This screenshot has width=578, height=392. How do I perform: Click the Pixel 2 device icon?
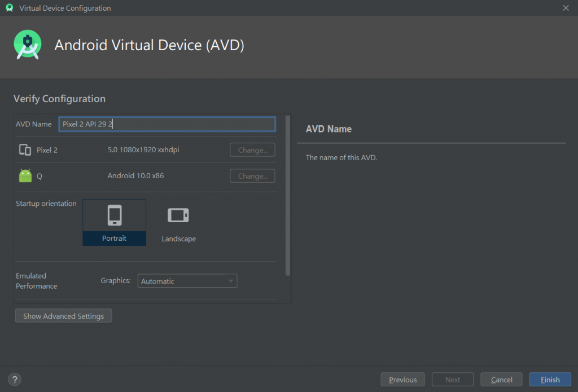coord(25,150)
